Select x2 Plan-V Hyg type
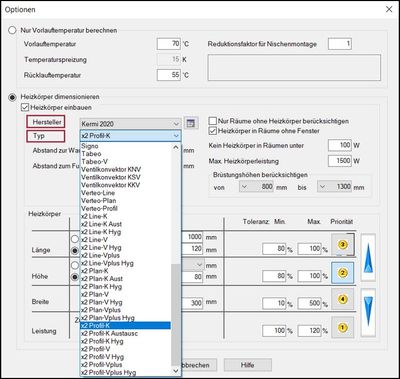This screenshot has height=379, width=400. [125, 302]
